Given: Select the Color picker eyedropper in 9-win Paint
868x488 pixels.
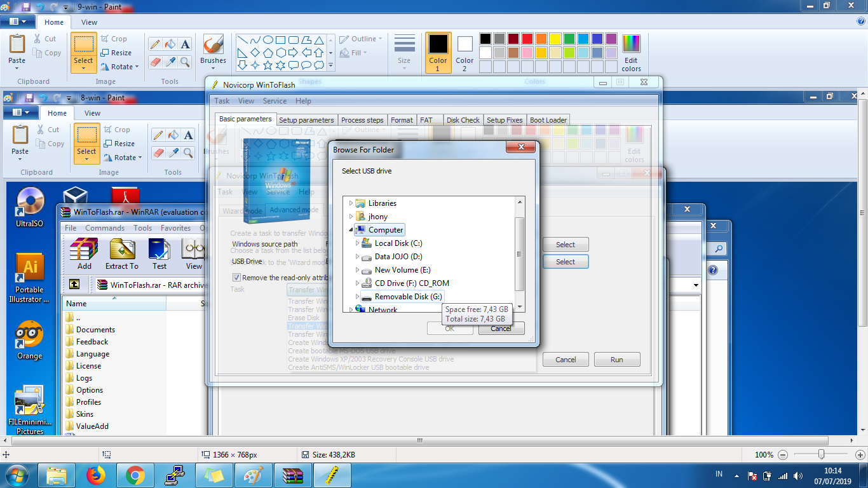Looking at the screenshot, I should pyautogui.click(x=170, y=62).
